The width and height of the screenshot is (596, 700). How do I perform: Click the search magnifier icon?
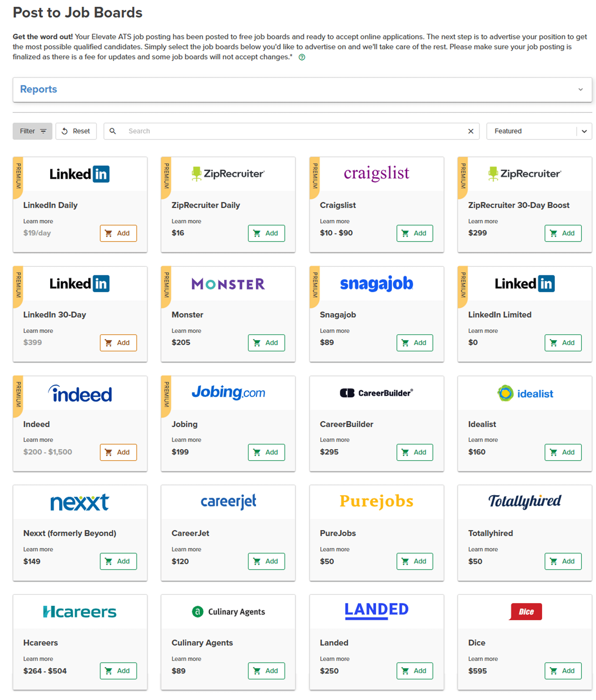click(113, 131)
